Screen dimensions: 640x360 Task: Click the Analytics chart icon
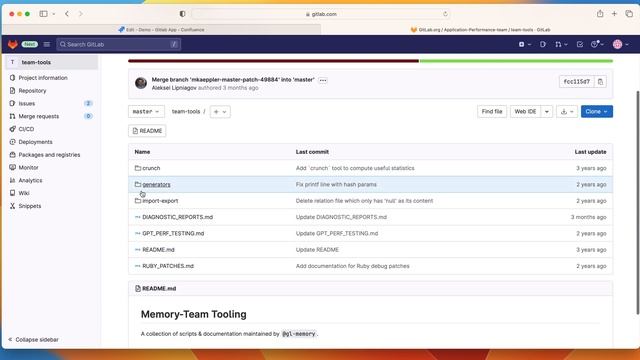(x=12, y=180)
